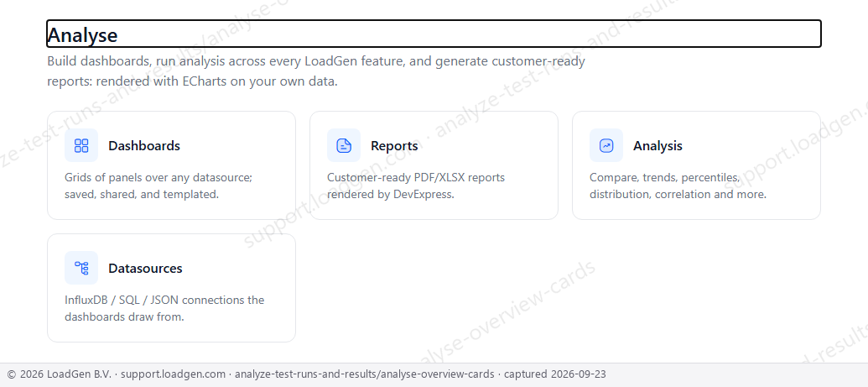This screenshot has width=868, height=387.
Task: Click the line 'Customer-ready PDF/XLSX reports'
Action: tap(416, 178)
